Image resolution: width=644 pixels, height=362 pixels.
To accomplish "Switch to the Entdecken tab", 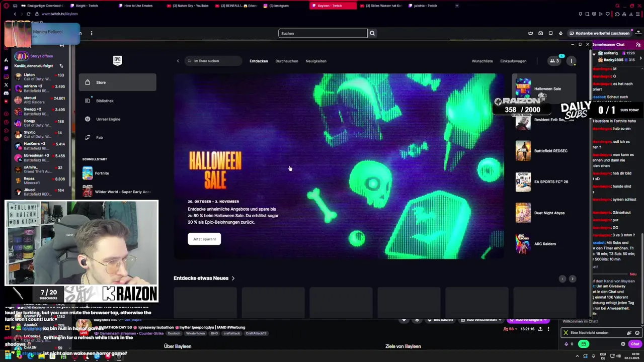I will coord(259,61).
